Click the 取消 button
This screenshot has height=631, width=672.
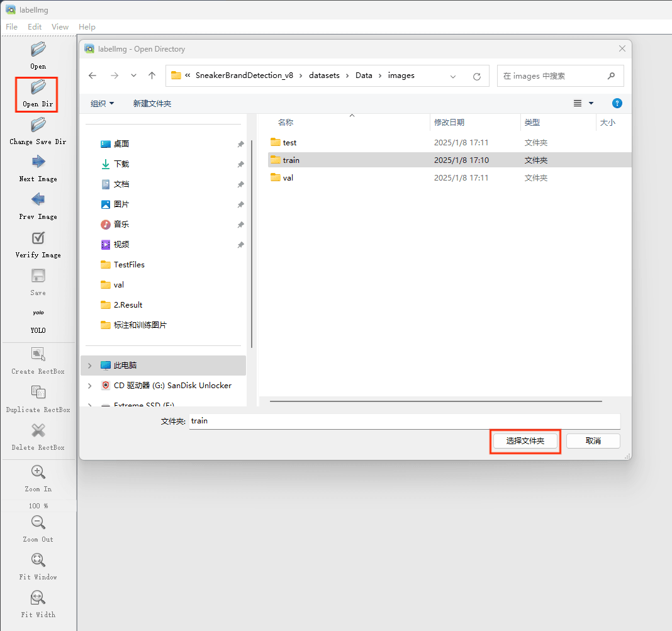tap(593, 441)
